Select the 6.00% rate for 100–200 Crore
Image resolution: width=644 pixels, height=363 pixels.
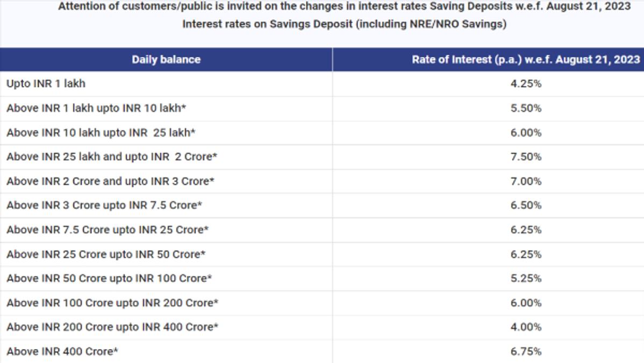pos(526,303)
